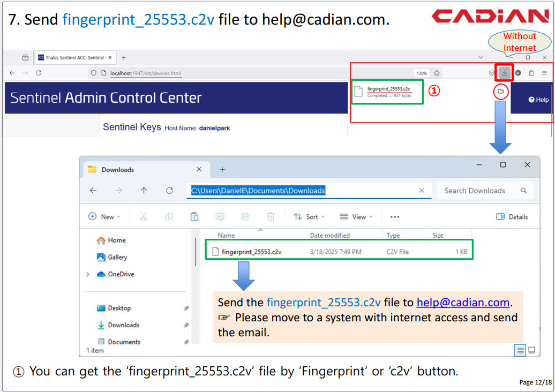Switch to large thumbnails view icon, bottom right
The image size is (555, 392).
pyautogui.click(x=532, y=350)
